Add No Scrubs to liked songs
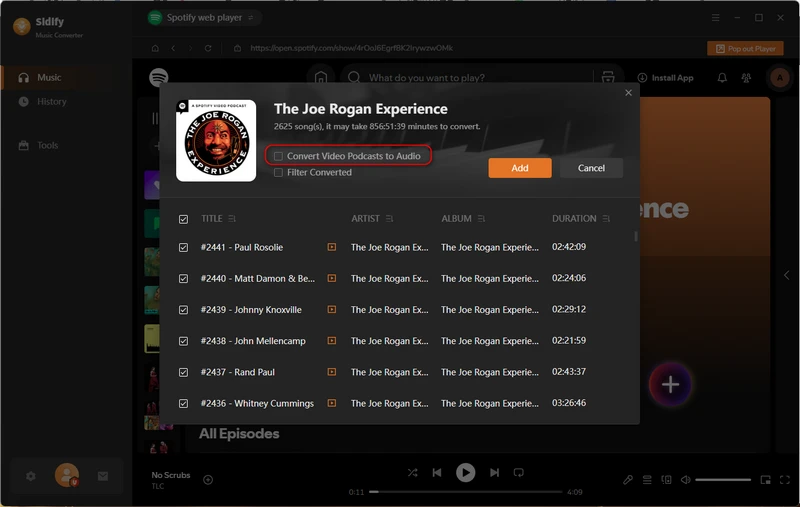Viewport: 800px width, 507px height. point(208,479)
